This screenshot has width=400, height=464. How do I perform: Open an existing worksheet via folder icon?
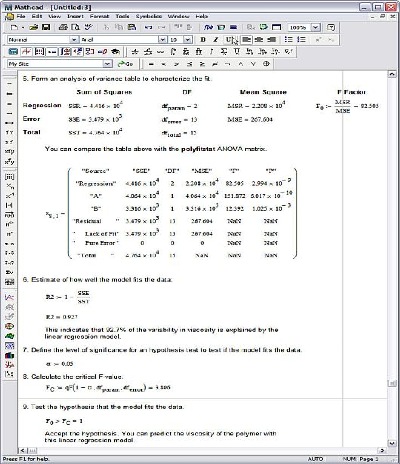click(x=34, y=27)
